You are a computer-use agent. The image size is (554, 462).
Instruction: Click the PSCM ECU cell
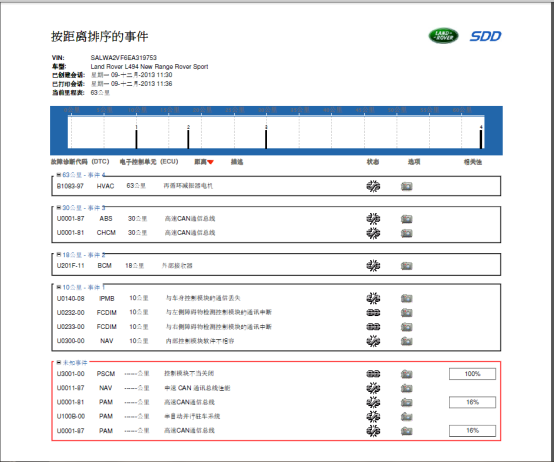pos(106,374)
